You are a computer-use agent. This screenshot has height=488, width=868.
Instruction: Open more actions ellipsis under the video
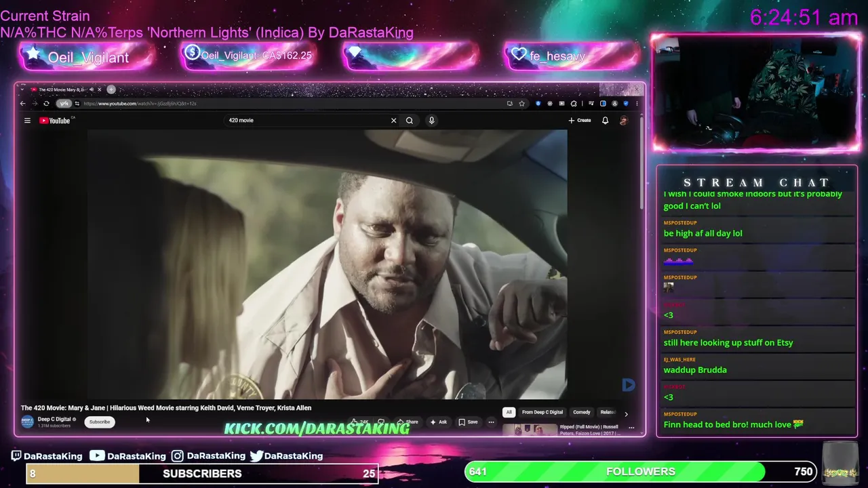tap(492, 422)
